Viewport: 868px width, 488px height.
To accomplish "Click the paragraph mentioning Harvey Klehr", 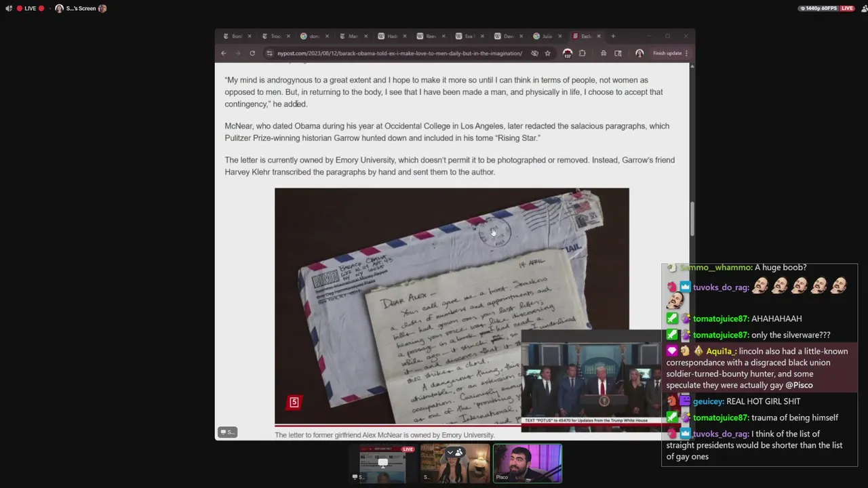I will coord(450,166).
